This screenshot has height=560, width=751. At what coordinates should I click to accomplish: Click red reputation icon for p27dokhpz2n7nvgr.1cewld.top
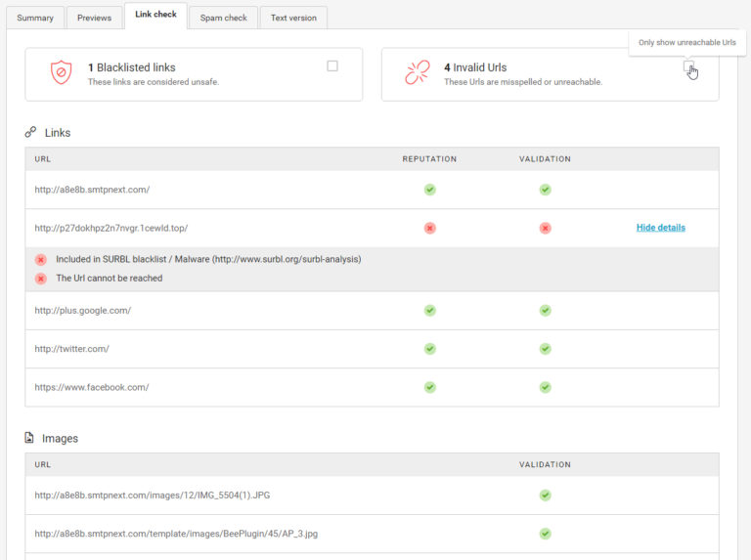click(x=429, y=228)
